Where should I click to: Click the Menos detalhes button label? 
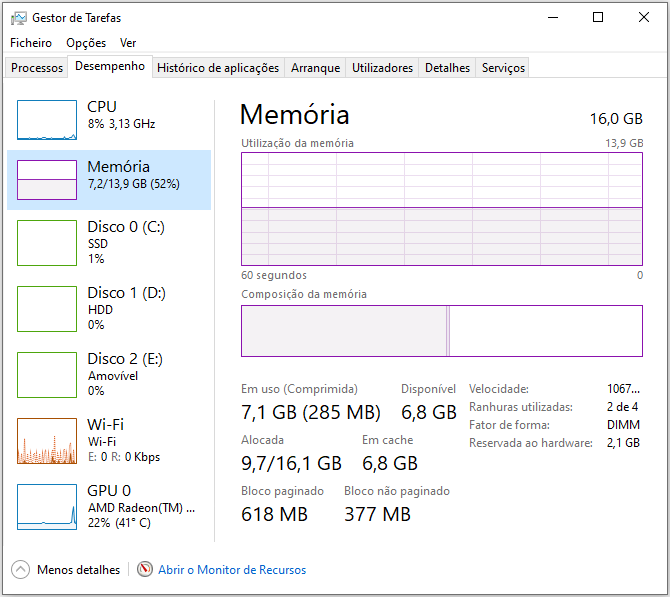point(78,570)
